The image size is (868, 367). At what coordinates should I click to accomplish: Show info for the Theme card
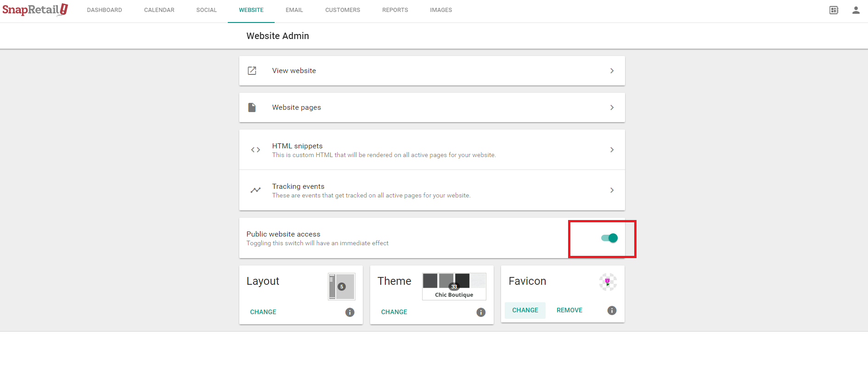coord(481,312)
